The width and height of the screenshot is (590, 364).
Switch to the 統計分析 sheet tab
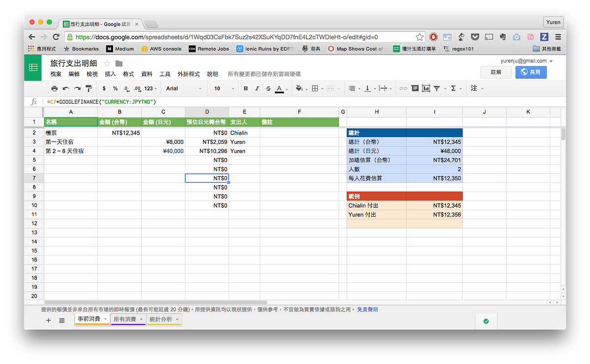pos(164,319)
